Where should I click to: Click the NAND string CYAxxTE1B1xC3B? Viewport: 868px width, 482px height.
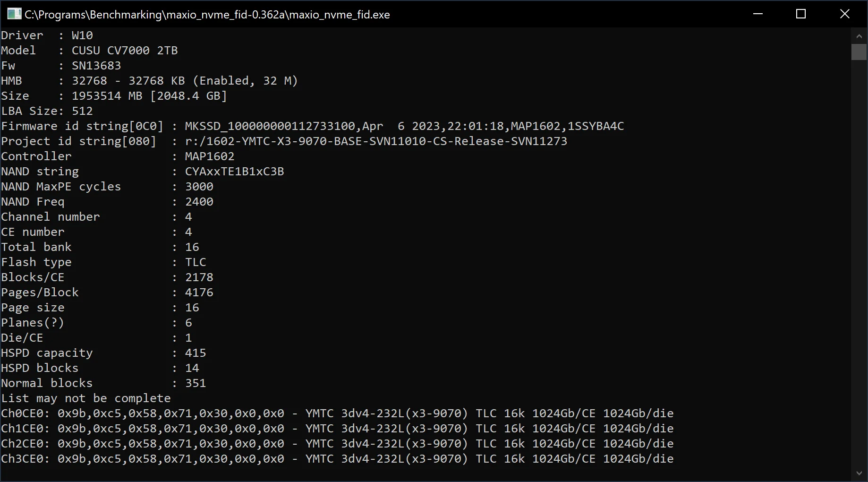point(235,172)
